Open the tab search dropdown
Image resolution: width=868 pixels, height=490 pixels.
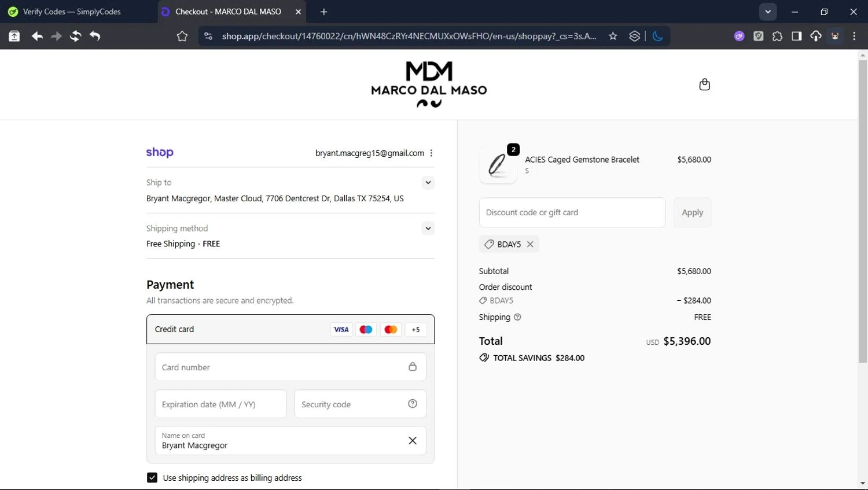pyautogui.click(x=768, y=12)
